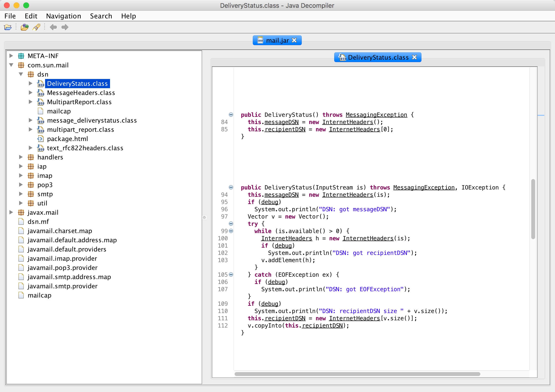555x392 pixels.
Task: Click the MessageHeaders.class file icon
Action: point(40,93)
